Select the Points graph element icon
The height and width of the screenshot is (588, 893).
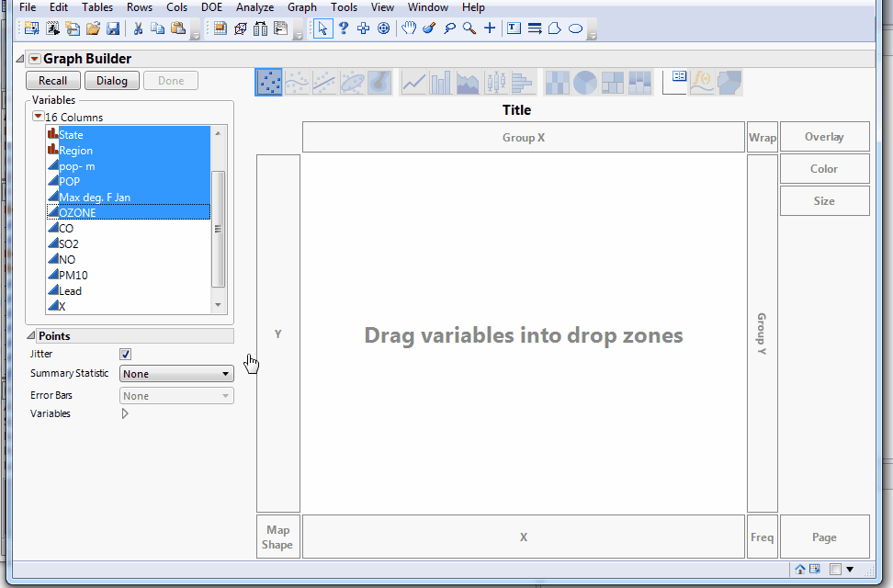pyautogui.click(x=268, y=82)
